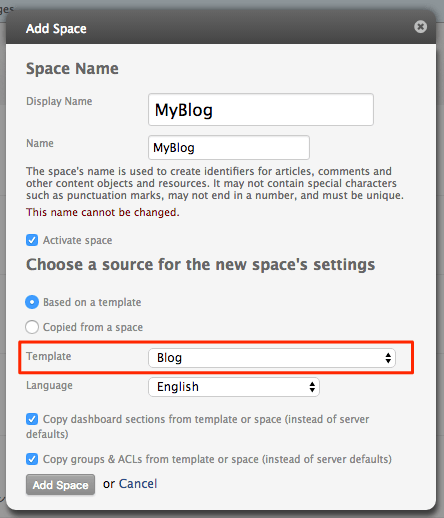The height and width of the screenshot is (518, 444).
Task: Toggle Copy groups & ACLs checkbox
Action: pyautogui.click(x=32, y=459)
